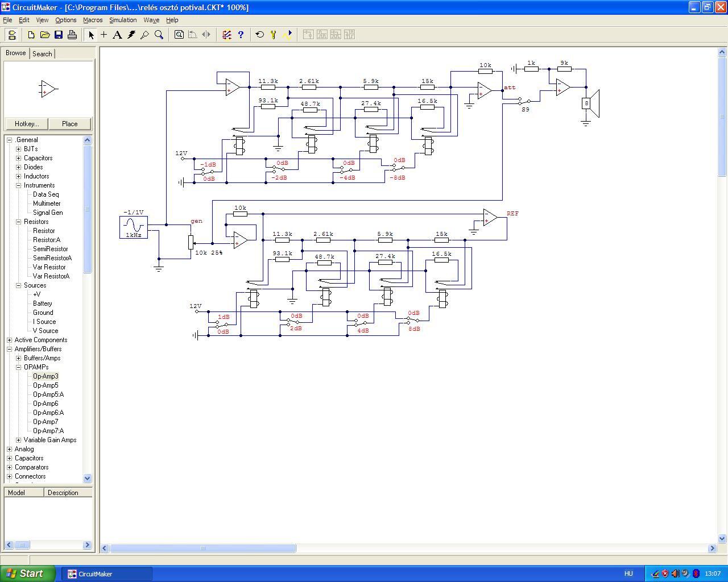Open the File menu
This screenshot has height=582, width=728.
click(7, 20)
